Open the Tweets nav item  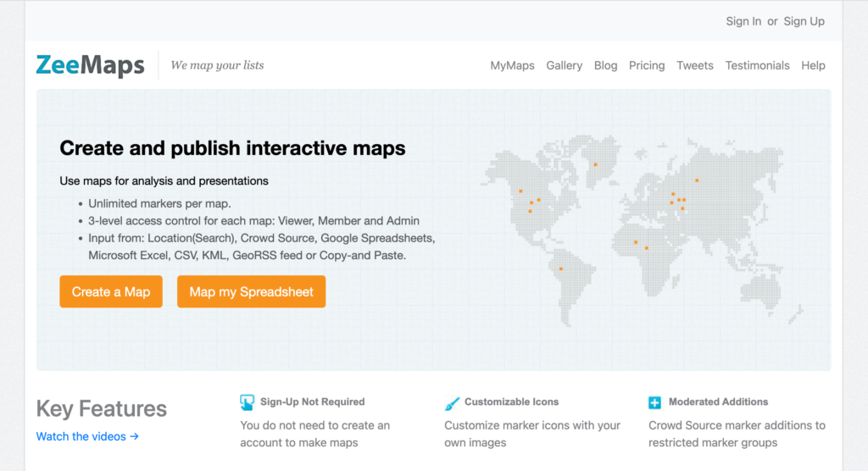pyautogui.click(x=695, y=65)
